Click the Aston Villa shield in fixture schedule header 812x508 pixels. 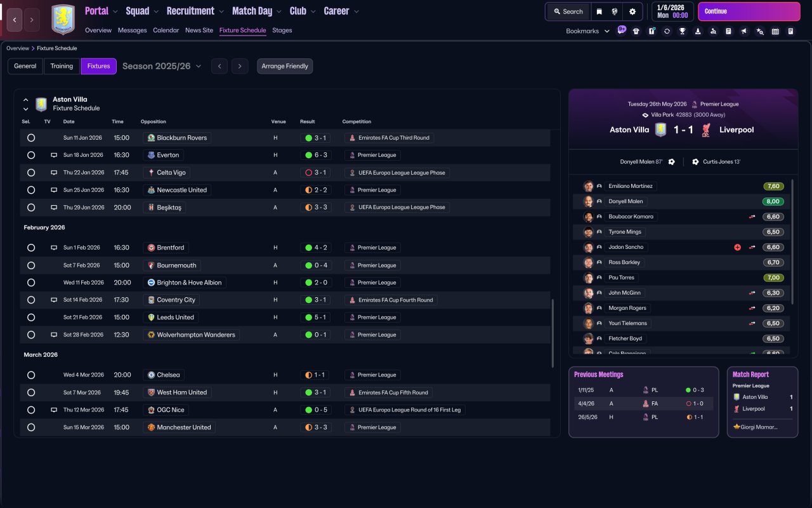tap(41, 104)
